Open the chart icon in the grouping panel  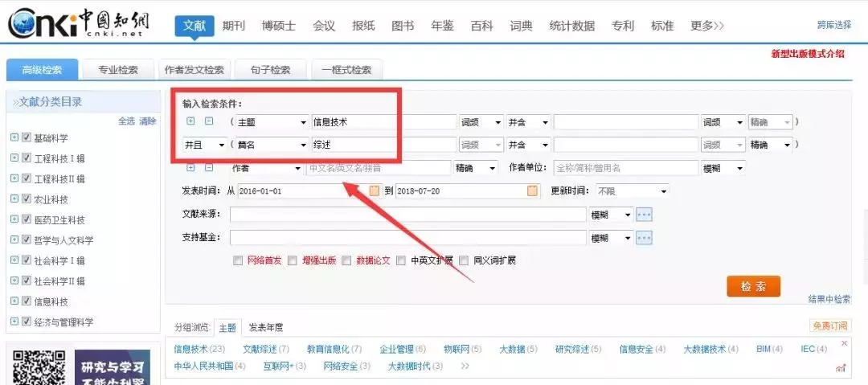(841, 368)
